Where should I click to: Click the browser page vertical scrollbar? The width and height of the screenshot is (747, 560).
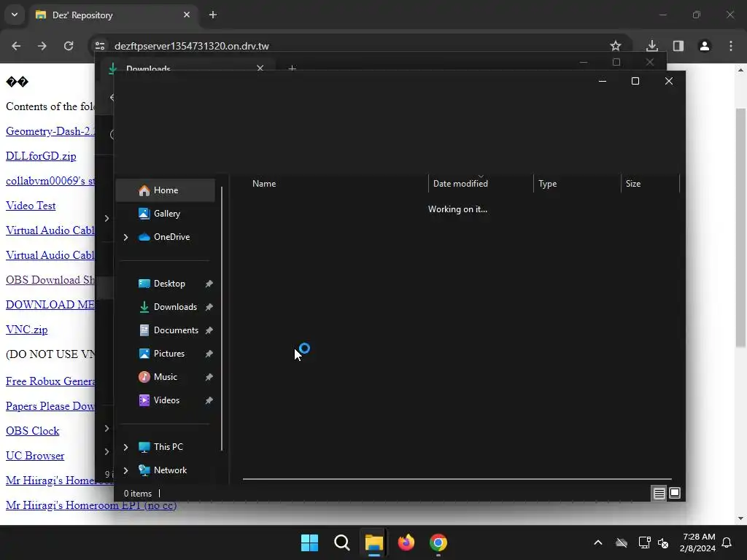pos(740,227)
